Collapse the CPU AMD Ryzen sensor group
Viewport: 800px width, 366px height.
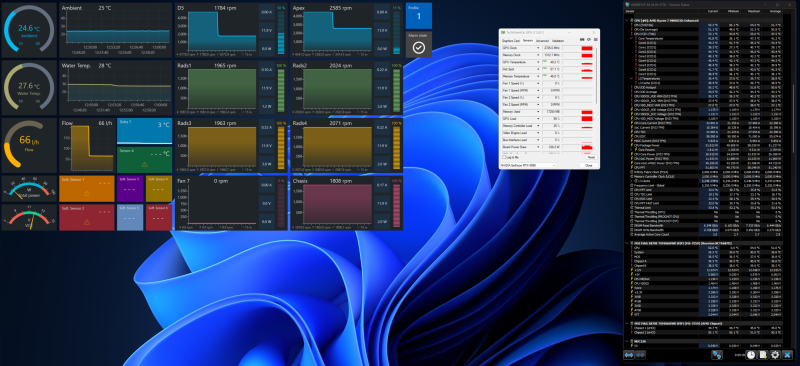click(x=628, y=21)
